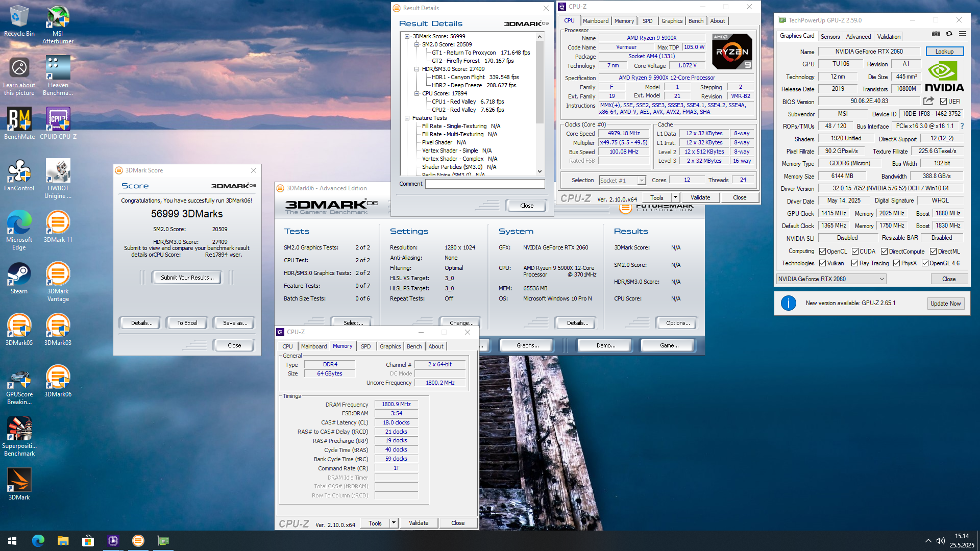The width and height of the screenshot is (980, 551).
Task: Launch the 3DMark 11 desktop shortcut
Action: point(58,227)
